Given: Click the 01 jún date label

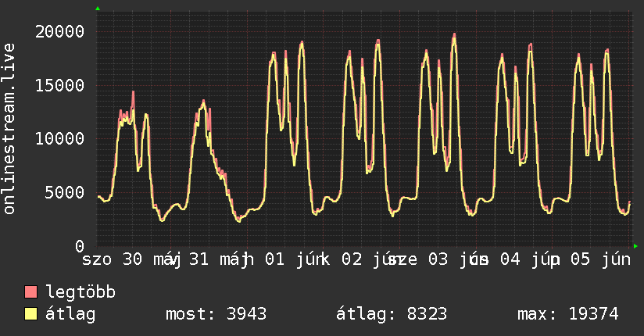Looking at the screenshot, I should coord(292,260).
